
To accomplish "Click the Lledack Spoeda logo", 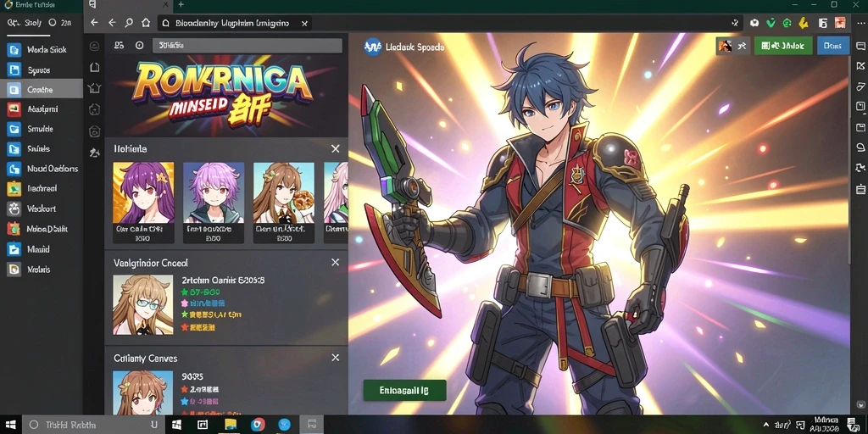I will click(373, 47).
